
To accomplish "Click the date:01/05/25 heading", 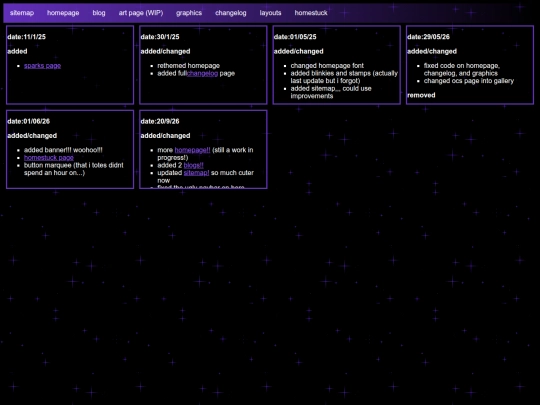I will click(x=295, y=37).
